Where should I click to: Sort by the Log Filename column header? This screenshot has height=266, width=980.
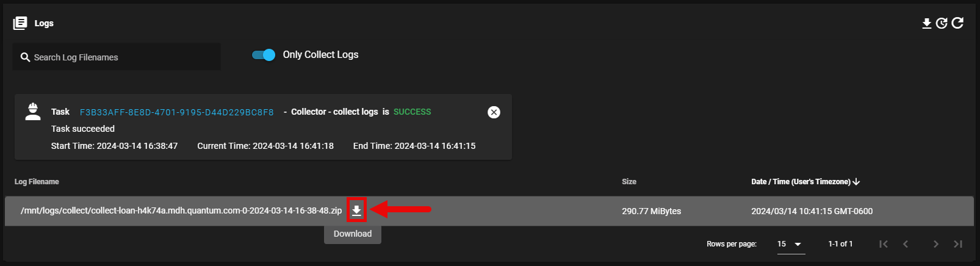click(37, 182)
